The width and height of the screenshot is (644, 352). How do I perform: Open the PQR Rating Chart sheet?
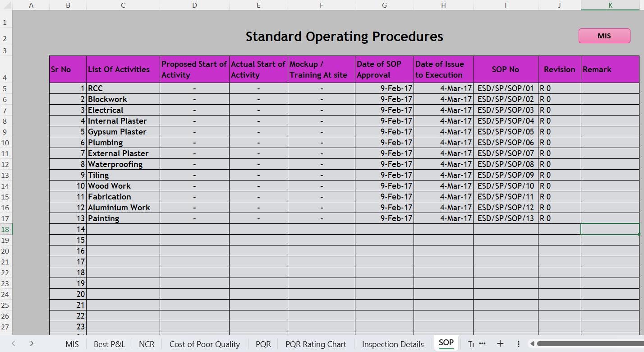coord(316,344)
